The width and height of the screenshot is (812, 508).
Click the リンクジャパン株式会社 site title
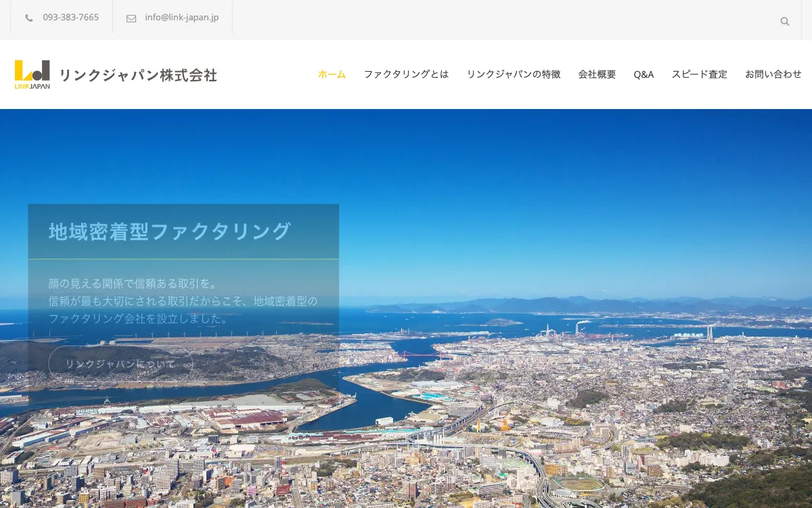138,75
